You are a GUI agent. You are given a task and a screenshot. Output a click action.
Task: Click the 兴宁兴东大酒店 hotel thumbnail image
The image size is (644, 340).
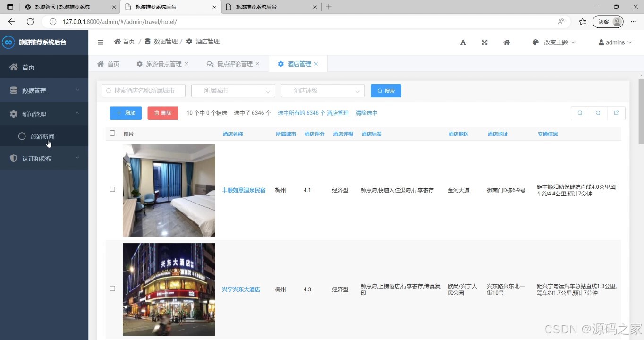[x=169, y=289]
